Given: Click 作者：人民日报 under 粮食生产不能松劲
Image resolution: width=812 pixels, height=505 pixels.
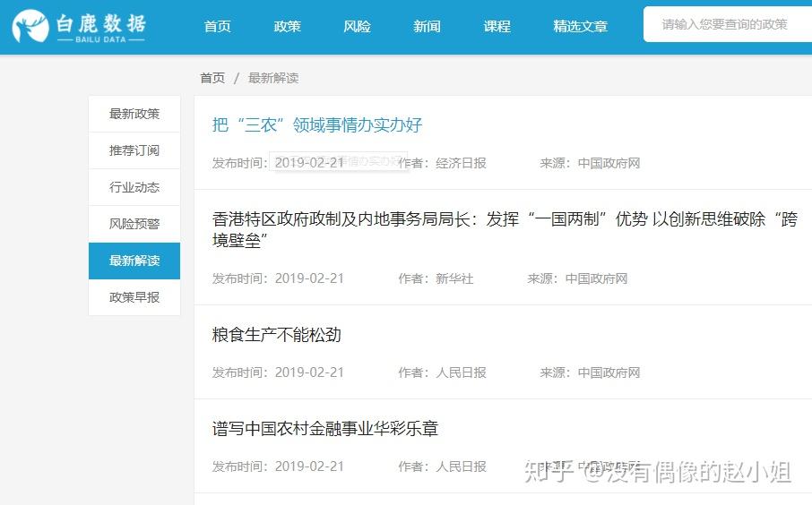Looking at the screenshot, I should pos(442,372).
